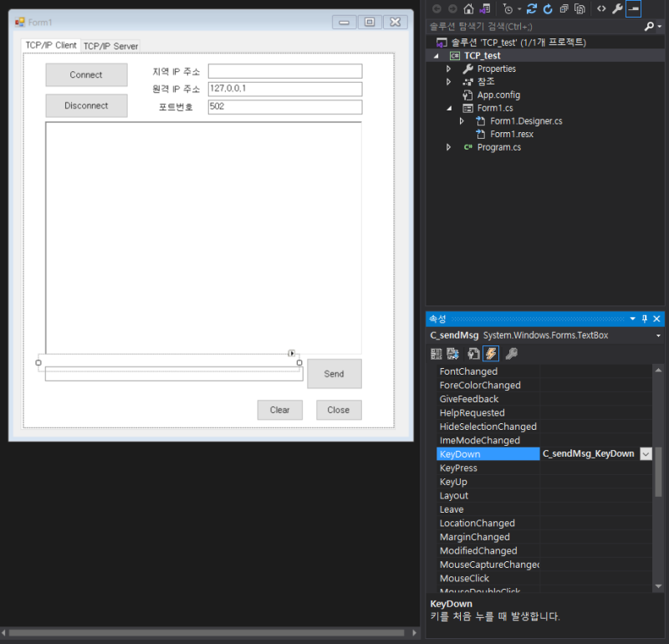Click the Connect button

[x=86, y=74]
